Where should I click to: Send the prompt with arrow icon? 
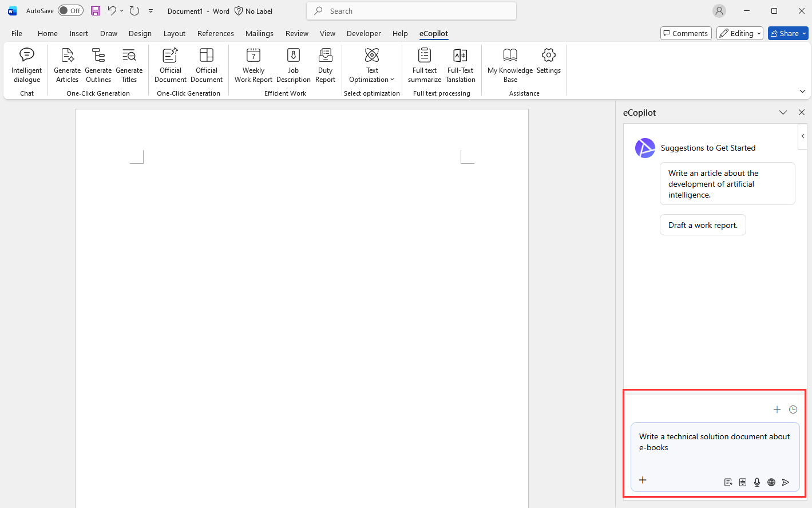click(x=786, y=482)
